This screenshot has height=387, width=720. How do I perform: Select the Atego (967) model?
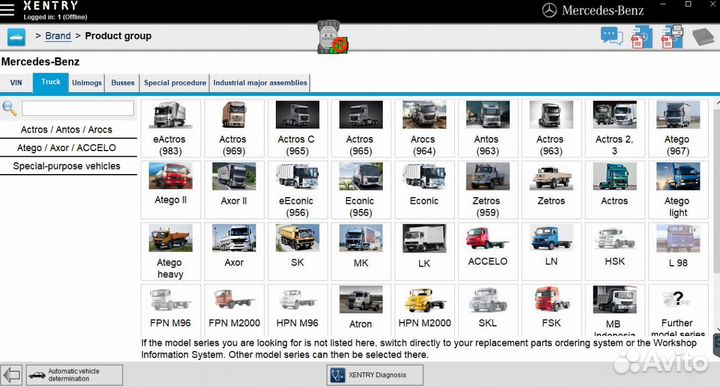[678, 129]
